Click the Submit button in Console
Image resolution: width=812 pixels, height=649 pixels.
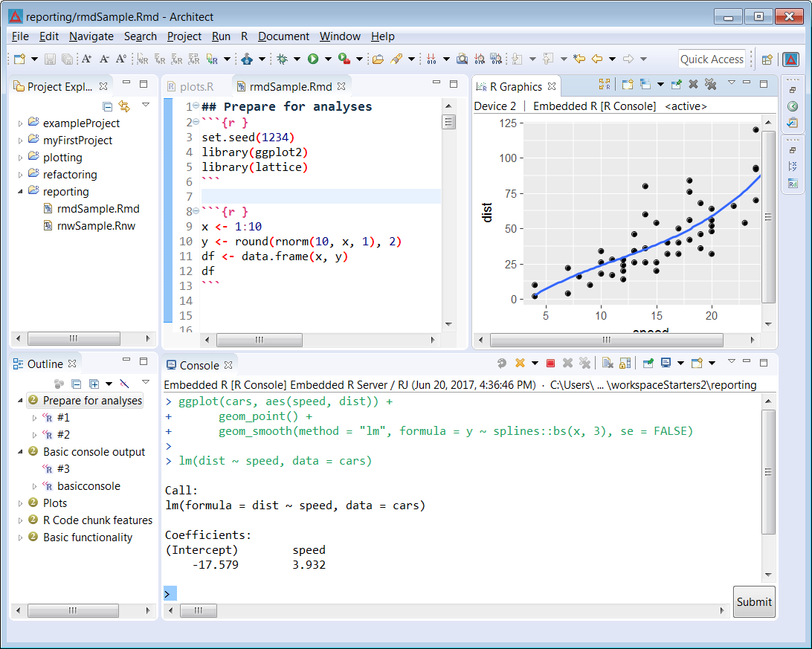coord(754,601)
